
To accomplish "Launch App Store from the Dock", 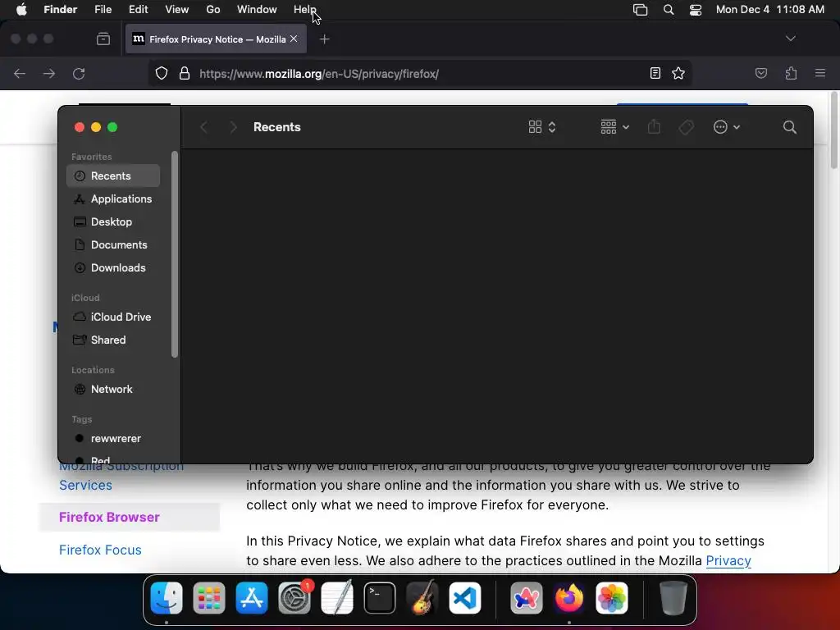I will (252, 598).
